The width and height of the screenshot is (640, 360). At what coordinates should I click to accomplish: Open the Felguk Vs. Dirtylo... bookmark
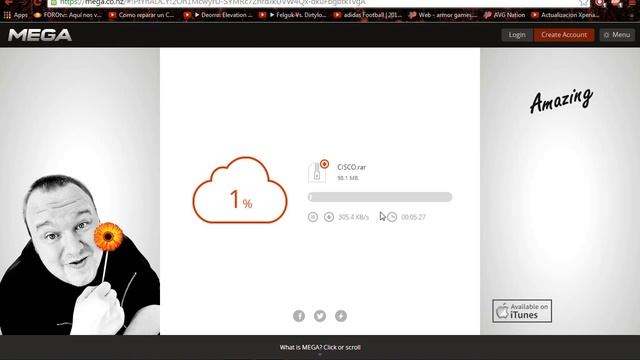(293, 15)
